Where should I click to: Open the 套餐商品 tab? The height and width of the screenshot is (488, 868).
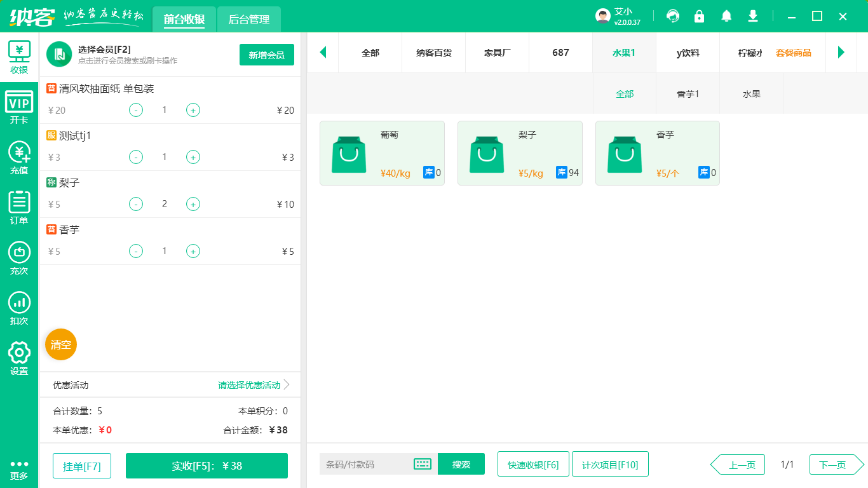794,53
